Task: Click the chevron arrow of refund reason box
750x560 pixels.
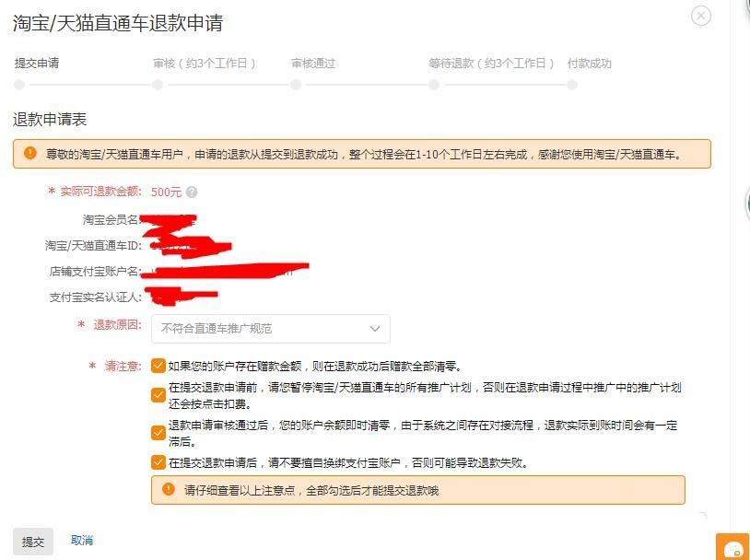Action: coord(375,329)
